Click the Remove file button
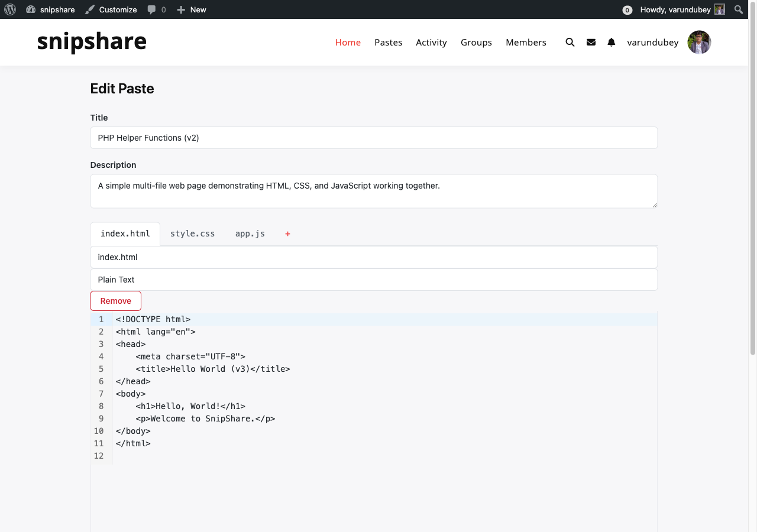This screenshot has height=532, width=757. [116, 301]
